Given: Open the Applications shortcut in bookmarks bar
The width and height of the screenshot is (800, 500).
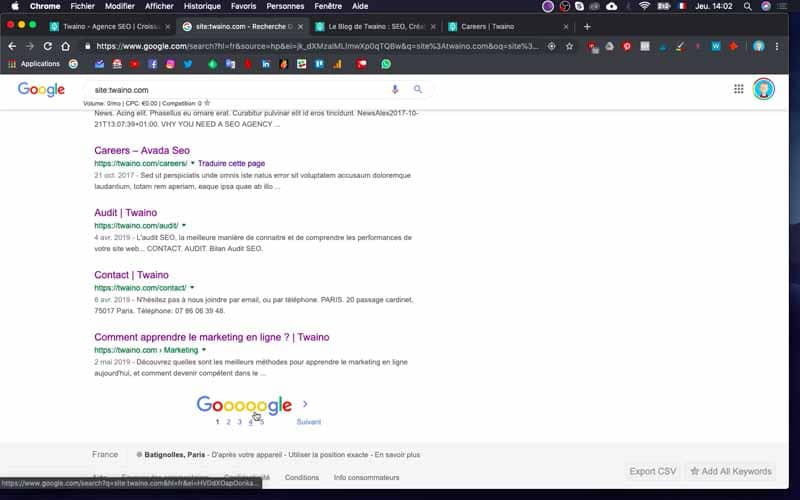Looking at the screenshot, I should 34,64.
